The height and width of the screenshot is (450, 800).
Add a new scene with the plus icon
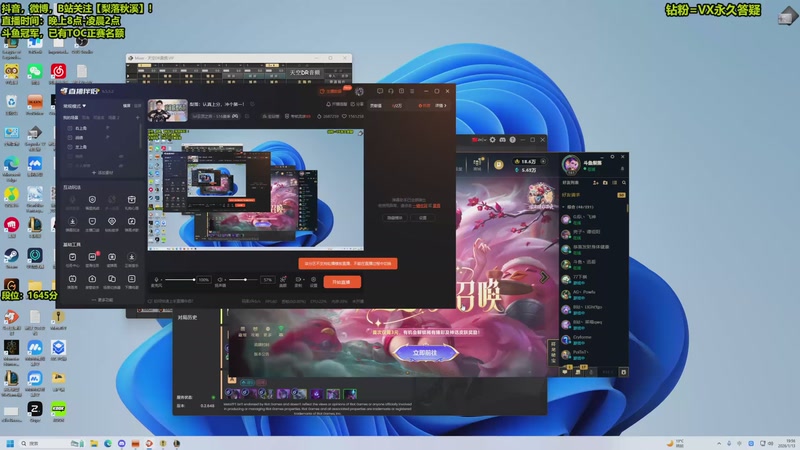(x=137, y=117)
